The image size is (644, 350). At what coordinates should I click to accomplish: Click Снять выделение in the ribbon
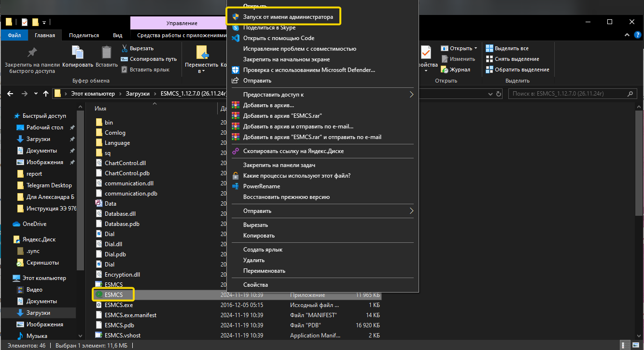point(512,59)
